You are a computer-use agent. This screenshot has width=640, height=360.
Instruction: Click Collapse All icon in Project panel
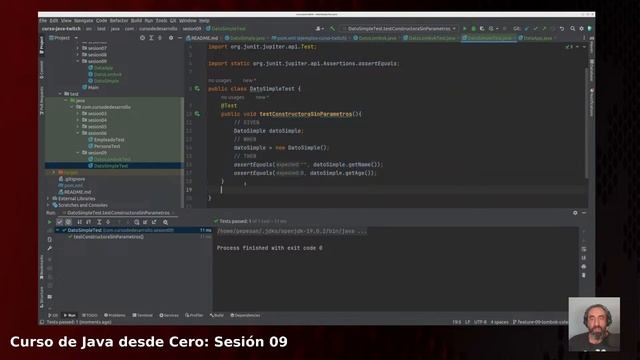(160, 38)
